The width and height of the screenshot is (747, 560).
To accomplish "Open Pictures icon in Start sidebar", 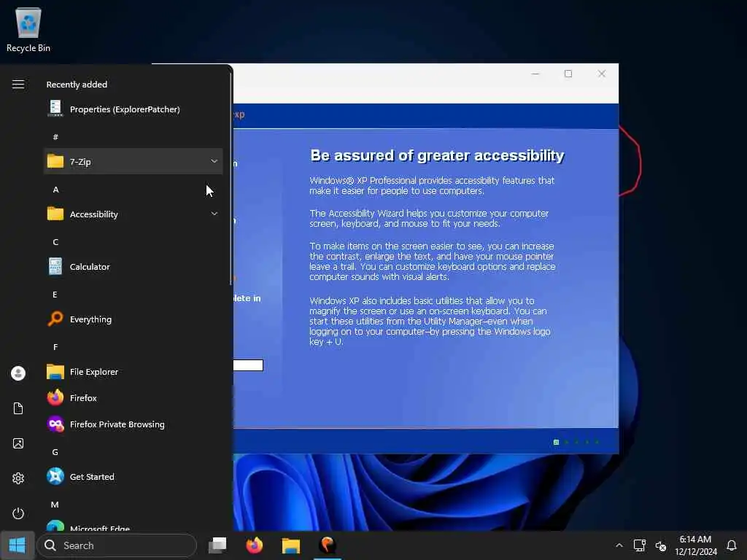I will pyautogui.click(x=18, y=443).
